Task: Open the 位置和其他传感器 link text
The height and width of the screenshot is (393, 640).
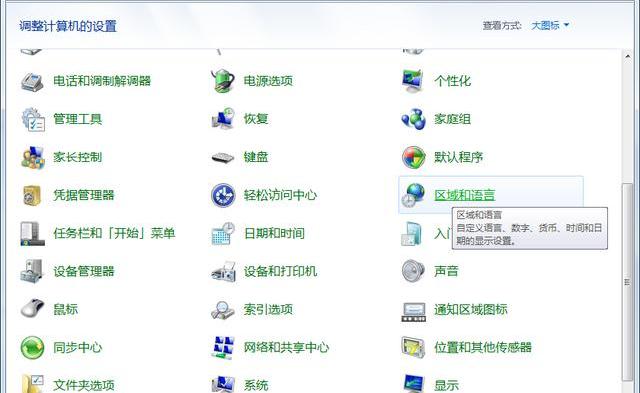Action: 483,348
